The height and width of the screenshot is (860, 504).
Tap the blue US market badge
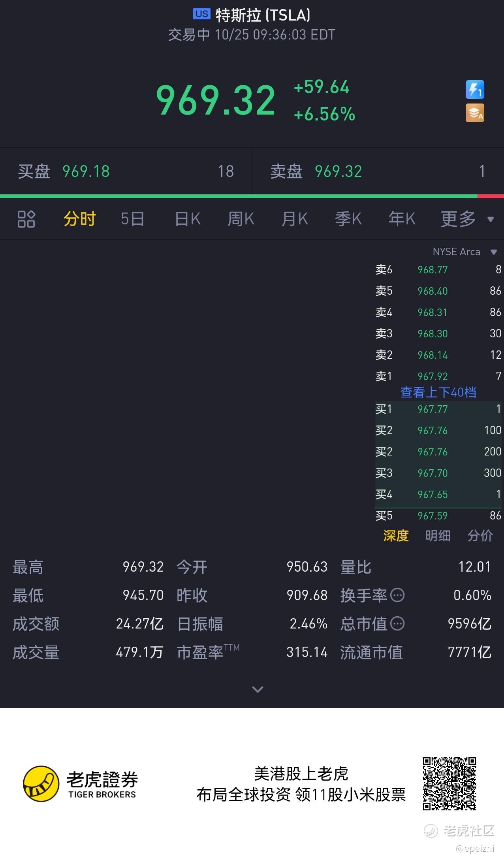tap(201, 14)
